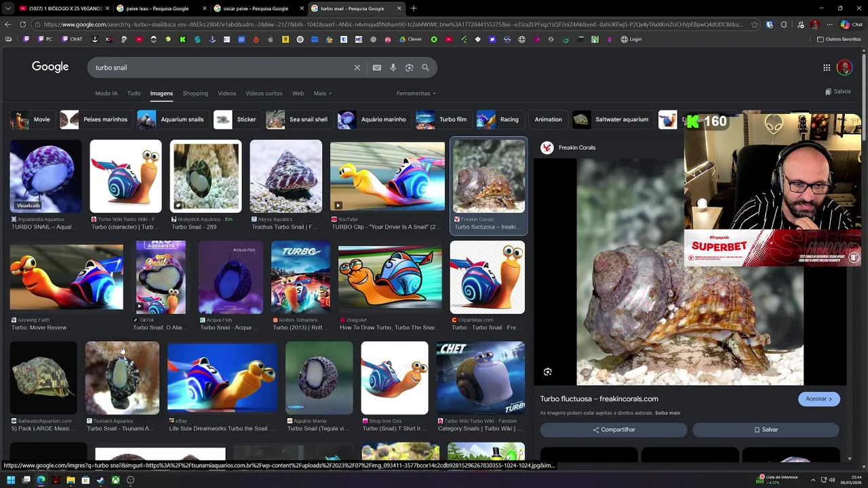This screenshot has height=488, width=868.
Task: Submit search with the magnifier icon
Action: point(425,68)
